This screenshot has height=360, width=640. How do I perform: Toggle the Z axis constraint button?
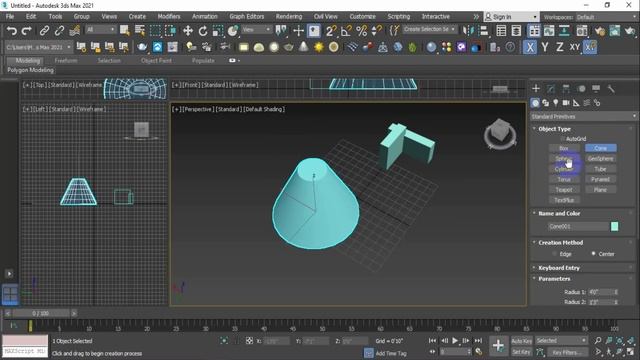560,47
